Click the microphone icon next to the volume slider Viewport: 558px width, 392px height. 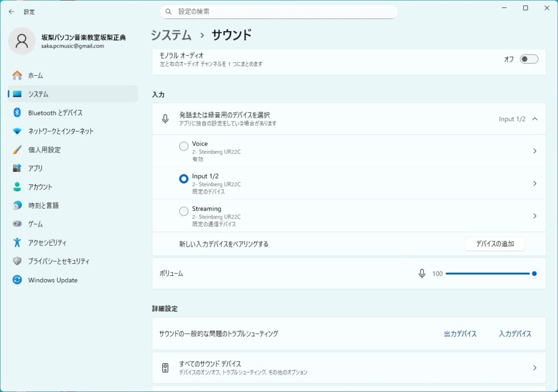pos(421,274)
